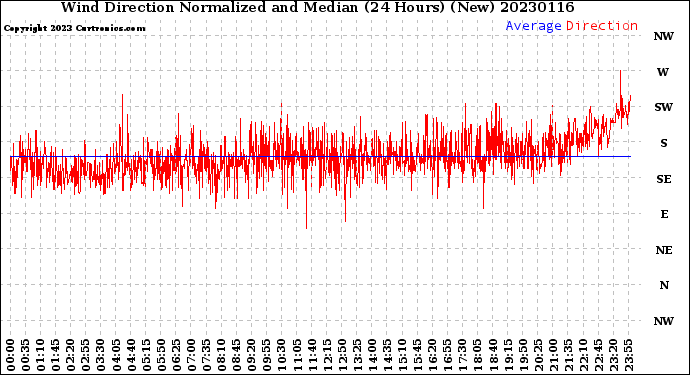This screenshot has height=375, width=690.
Task: Click the 20:25 time axis label
Action: coord(538,356)
